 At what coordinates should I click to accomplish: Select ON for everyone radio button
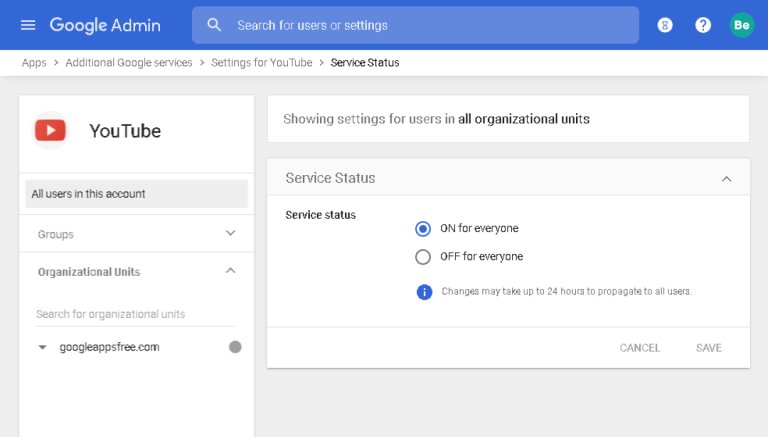(x=423, y=229)
